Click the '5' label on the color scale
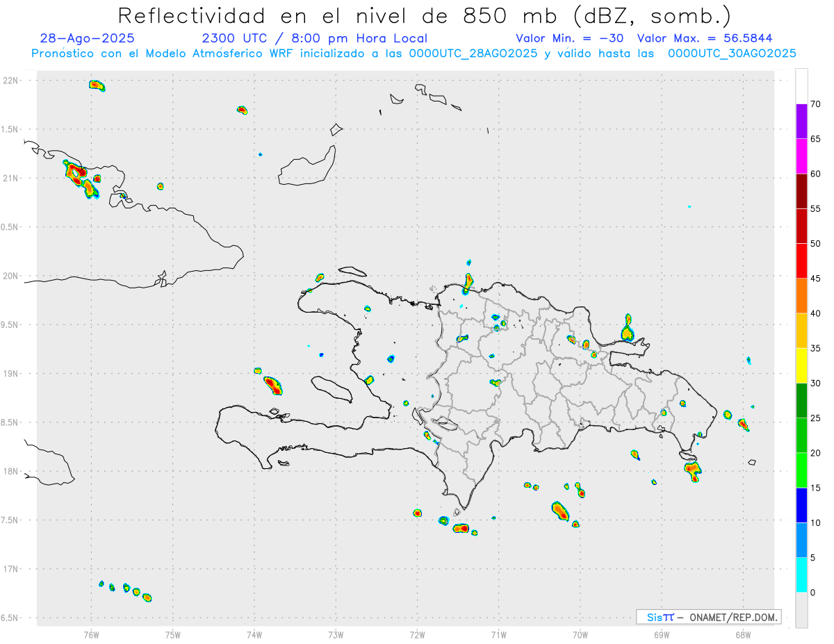This screenshot has height=644, width=834. (x=813, y=558)
